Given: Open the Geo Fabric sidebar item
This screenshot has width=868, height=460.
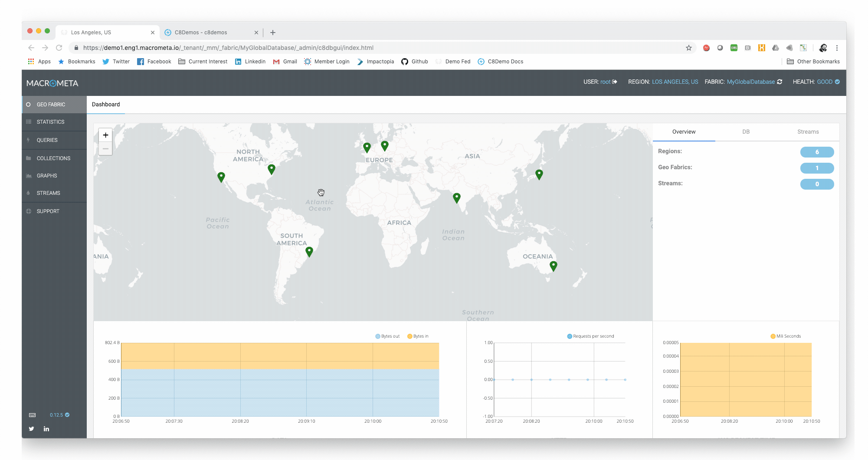Looking at the screenshot, I should pos(54,105).
